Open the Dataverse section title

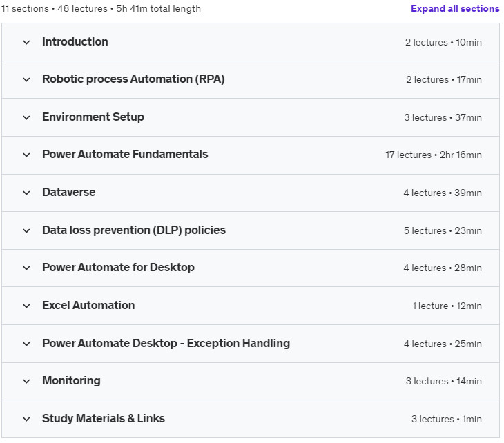69,192
